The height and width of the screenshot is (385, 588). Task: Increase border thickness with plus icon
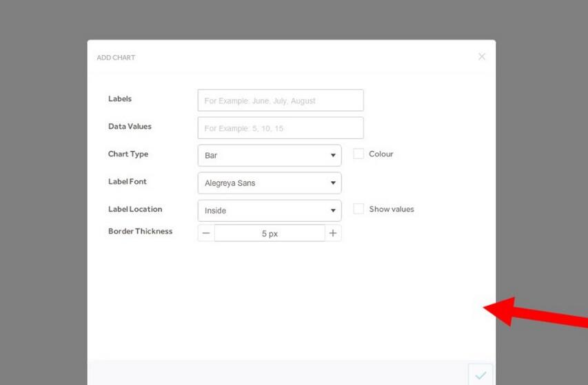coord(333,233)
